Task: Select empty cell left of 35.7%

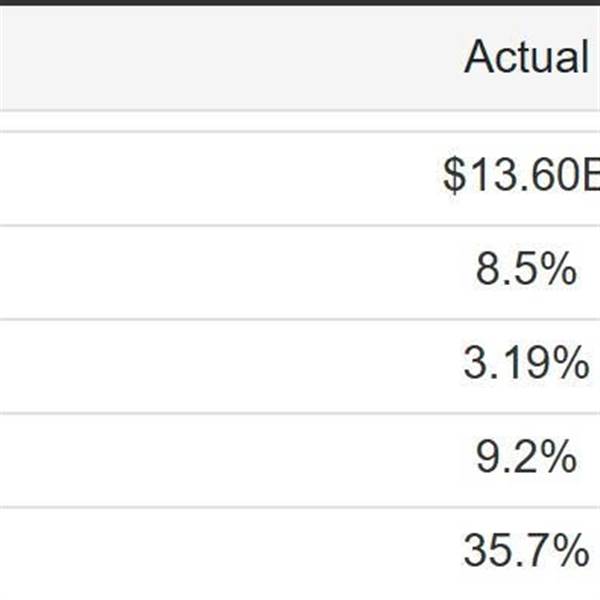Action: pyautogui.click(x=200, y=551)
